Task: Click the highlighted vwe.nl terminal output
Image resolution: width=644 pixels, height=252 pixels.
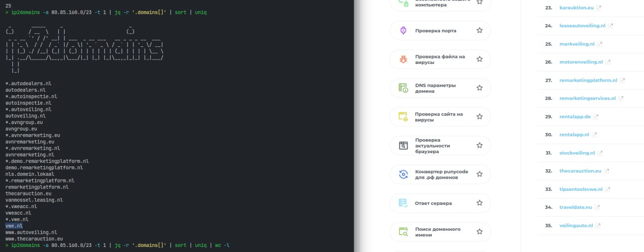Action: click(x=14, y=226)
